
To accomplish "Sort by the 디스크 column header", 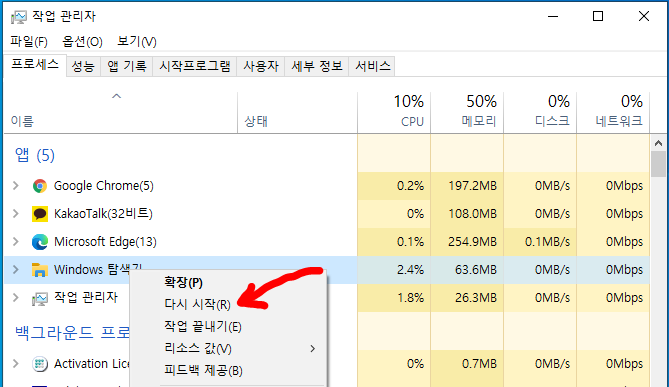I will click(x=540, y=112).
